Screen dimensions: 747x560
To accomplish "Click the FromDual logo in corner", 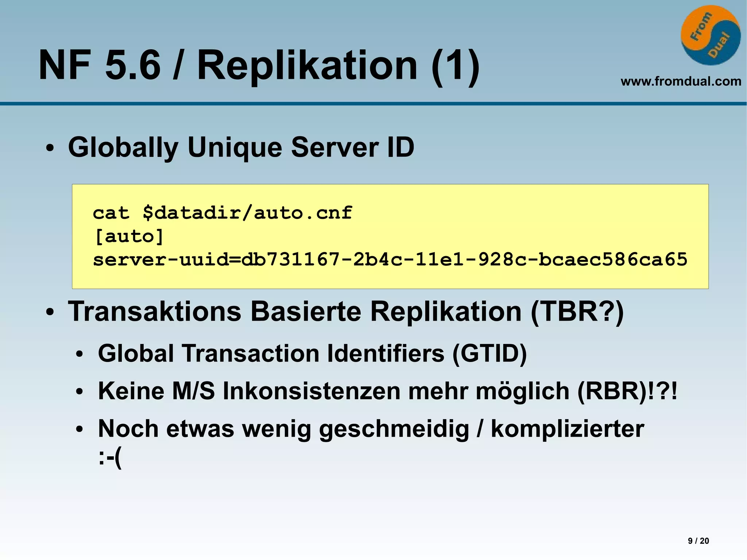I will [x=711, y=35].
